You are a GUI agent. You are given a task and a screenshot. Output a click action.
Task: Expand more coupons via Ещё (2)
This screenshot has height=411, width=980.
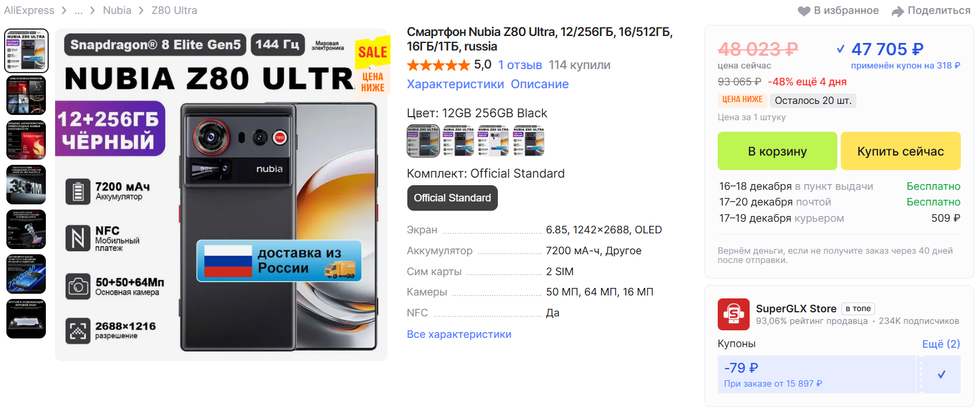coord(941,344)
